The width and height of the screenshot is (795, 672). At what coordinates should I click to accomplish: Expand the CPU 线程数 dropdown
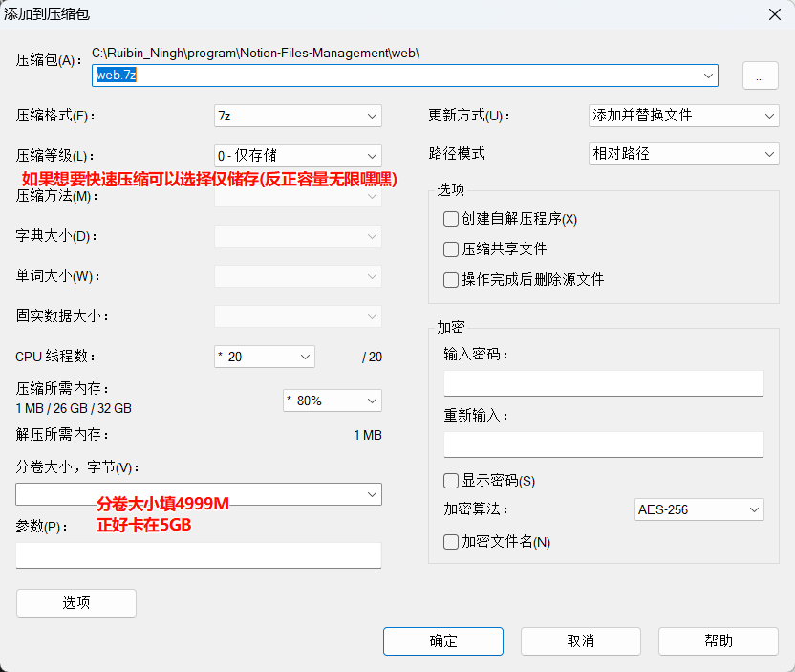coord(305,357)
